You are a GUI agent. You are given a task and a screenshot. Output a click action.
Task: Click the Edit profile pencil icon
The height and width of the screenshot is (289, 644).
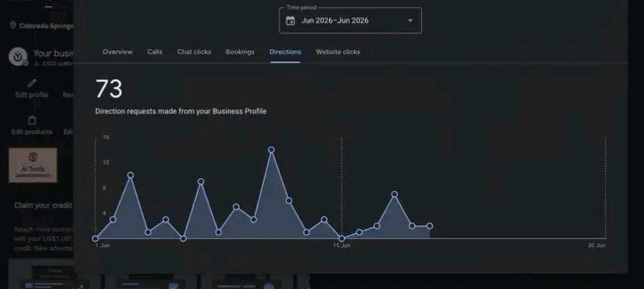32,83
